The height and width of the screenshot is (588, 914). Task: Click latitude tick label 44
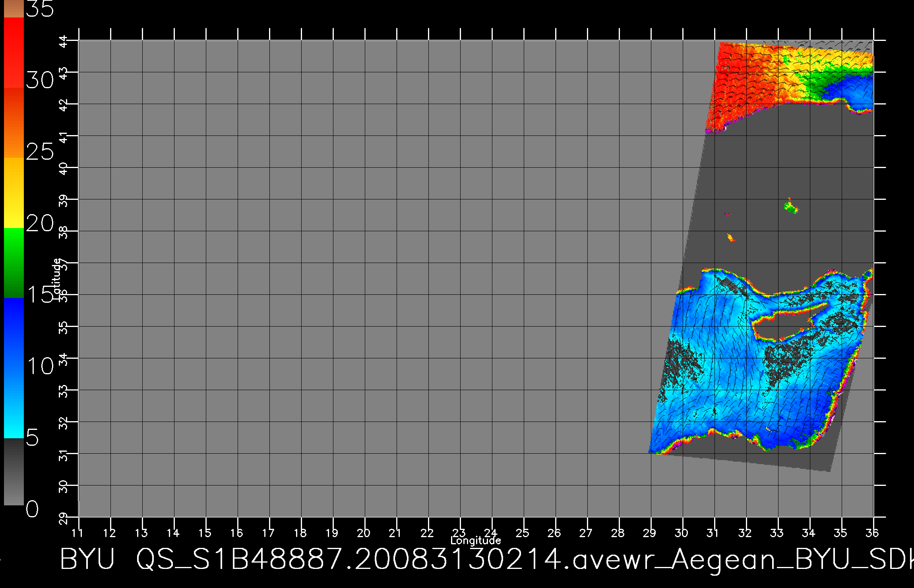64,42
